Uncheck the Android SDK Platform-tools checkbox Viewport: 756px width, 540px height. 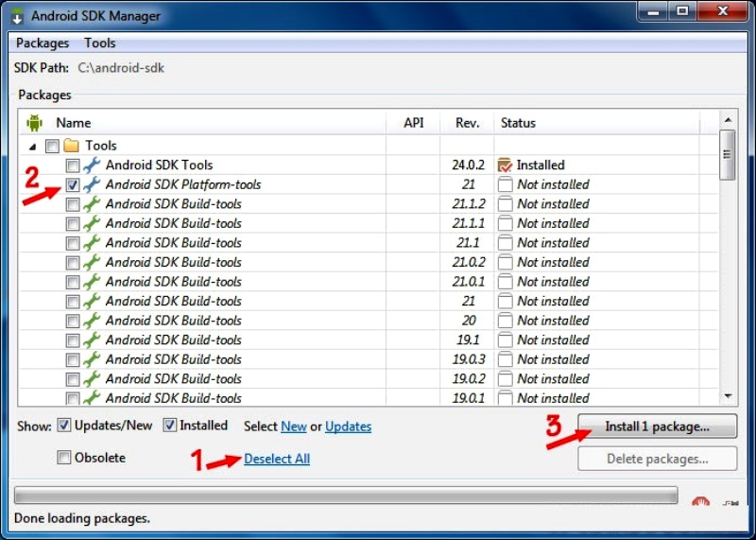[x=73, y=184]
